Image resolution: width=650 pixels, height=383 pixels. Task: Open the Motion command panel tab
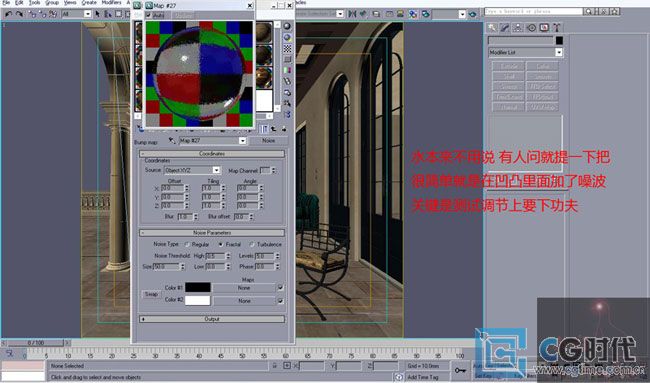coord(531,28)
